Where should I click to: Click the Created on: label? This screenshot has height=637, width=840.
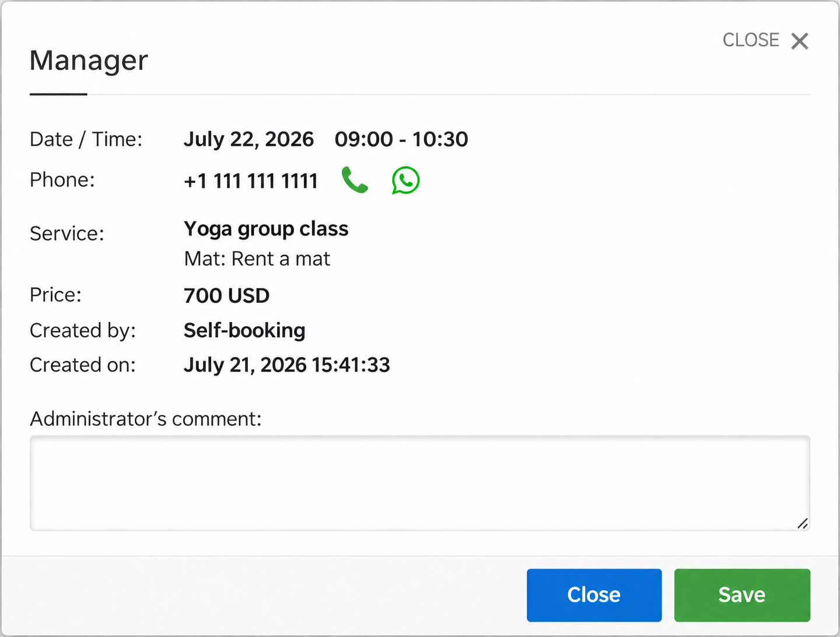(x=83, y=365)
